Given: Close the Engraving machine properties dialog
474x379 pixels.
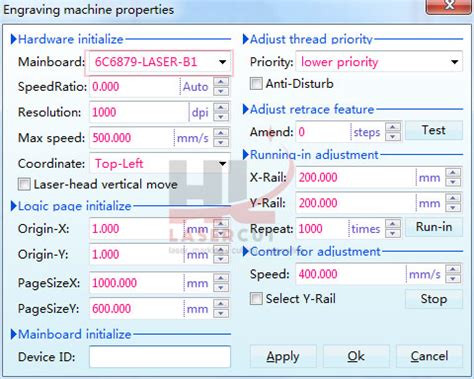Looking at the screenshot, I should 449,6.
